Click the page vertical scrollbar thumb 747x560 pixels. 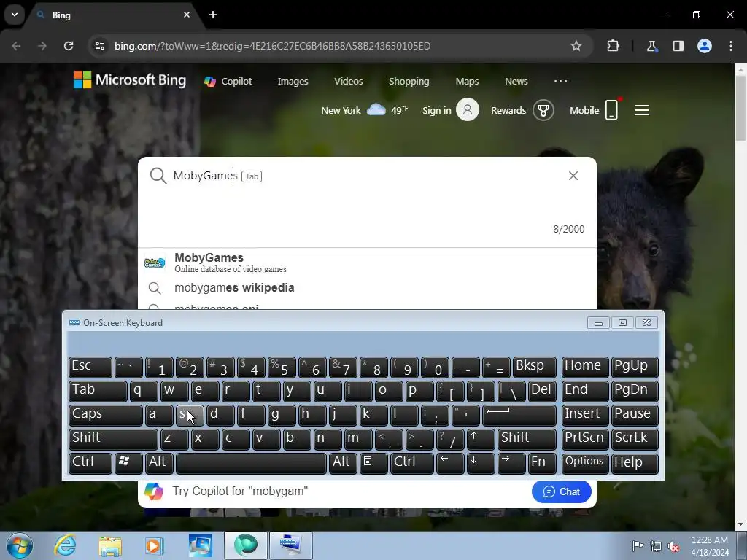740,108
